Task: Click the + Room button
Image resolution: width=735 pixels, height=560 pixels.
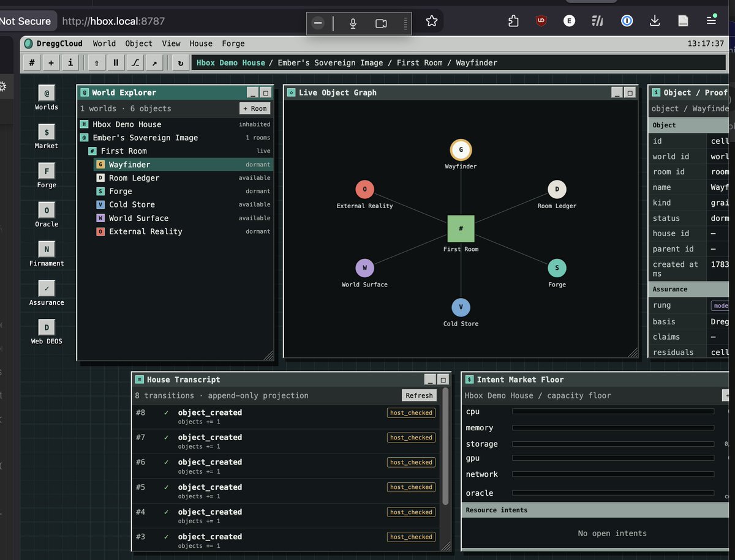Action: (255, 108)
